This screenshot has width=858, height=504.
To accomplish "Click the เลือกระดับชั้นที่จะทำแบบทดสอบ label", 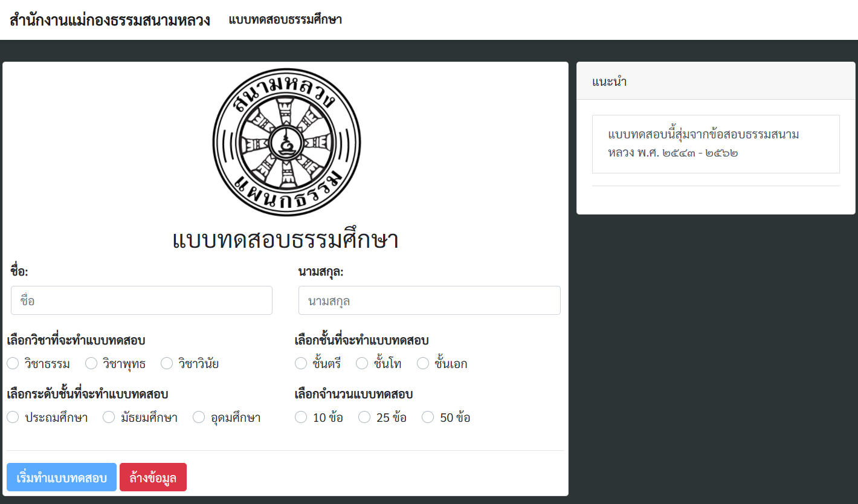I will pos(88,394).
